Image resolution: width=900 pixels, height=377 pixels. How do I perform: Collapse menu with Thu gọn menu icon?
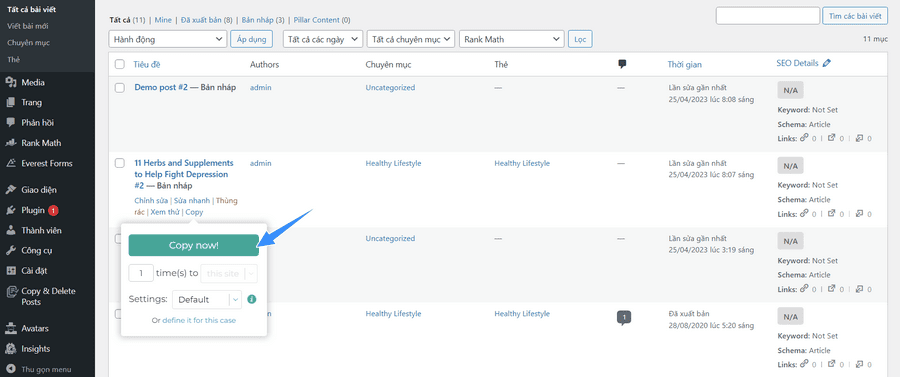coord(10,369)
